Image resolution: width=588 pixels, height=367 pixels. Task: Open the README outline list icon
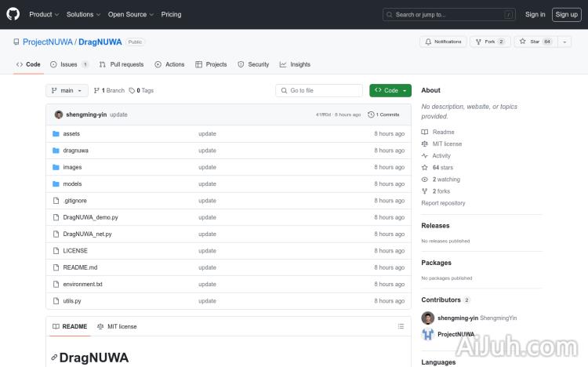(401, 326)
